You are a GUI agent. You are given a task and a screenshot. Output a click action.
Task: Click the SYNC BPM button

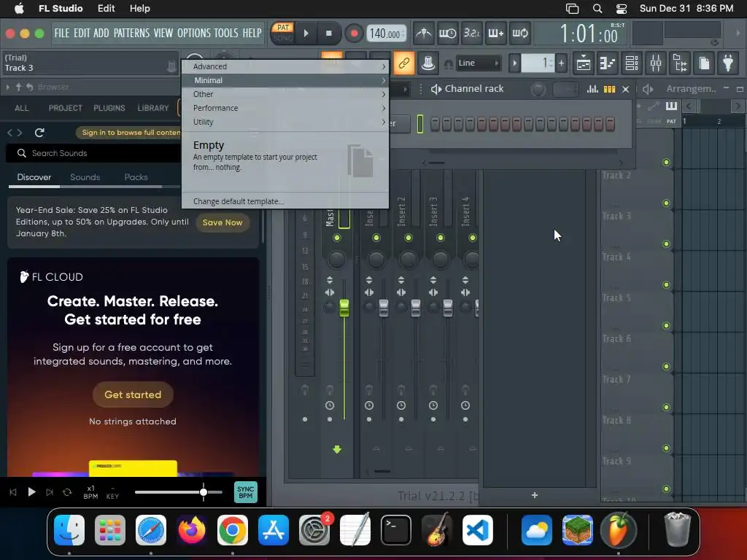[x=245, y=492]
